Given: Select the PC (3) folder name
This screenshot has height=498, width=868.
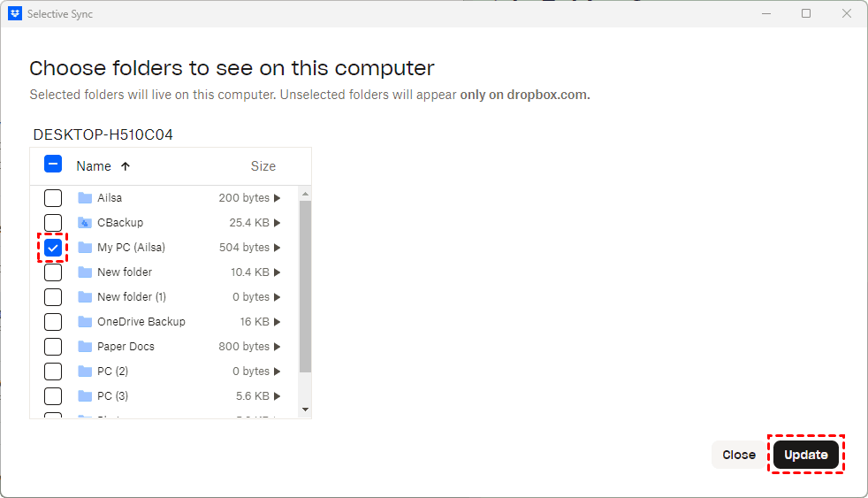Looking at the screenshot, I should click(x=113, y=396).
